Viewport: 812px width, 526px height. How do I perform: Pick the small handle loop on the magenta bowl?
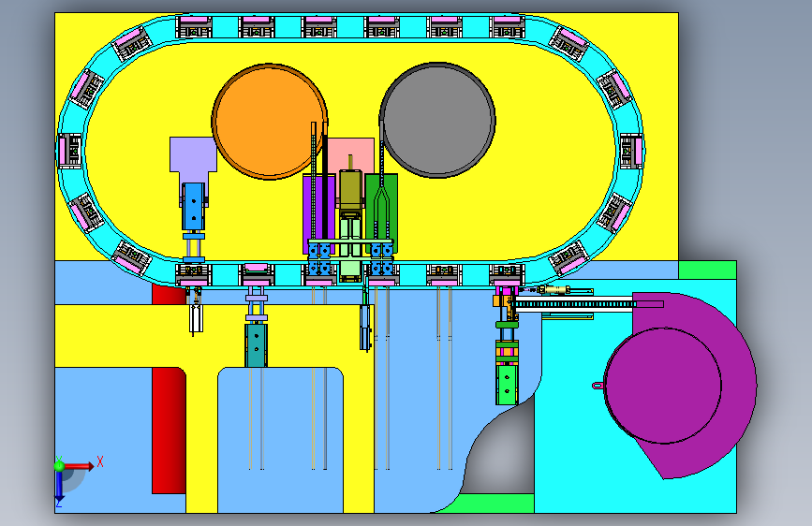click(x=598, y=386)
